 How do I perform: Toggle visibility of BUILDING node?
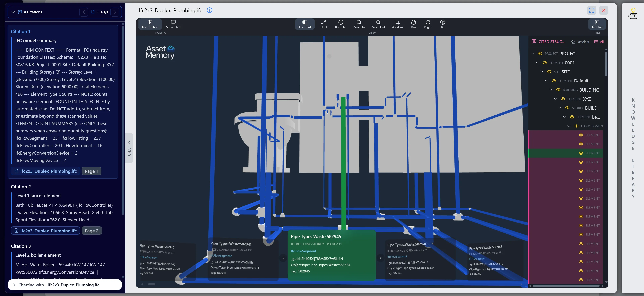(558, 90)
